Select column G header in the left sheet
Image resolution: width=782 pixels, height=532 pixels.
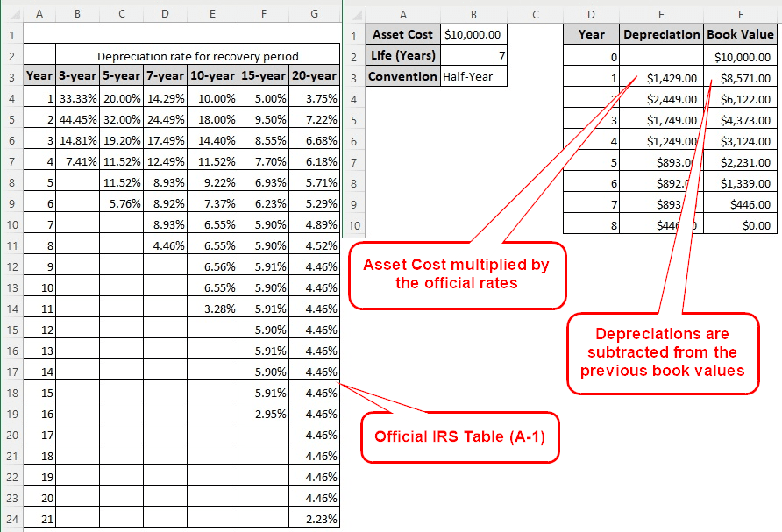[x=315, y=13]
